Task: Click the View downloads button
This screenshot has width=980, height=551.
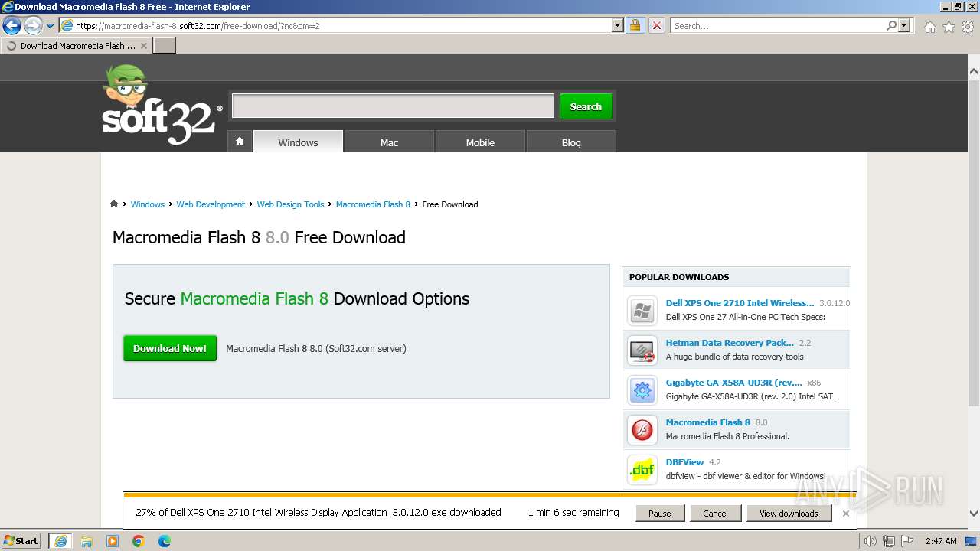Action: click(789, 514)
